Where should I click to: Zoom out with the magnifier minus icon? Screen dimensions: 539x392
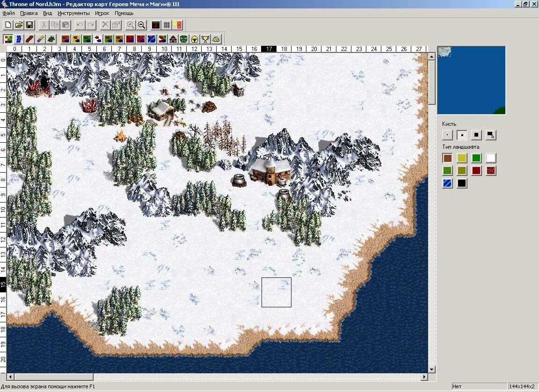point(141,25)
